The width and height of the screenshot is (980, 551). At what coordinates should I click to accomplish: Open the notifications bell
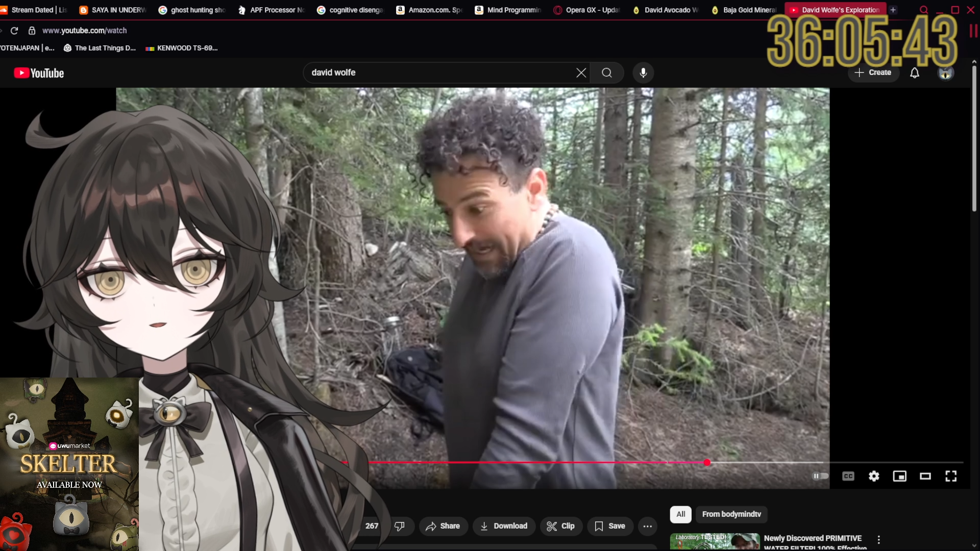coord(914,73)
